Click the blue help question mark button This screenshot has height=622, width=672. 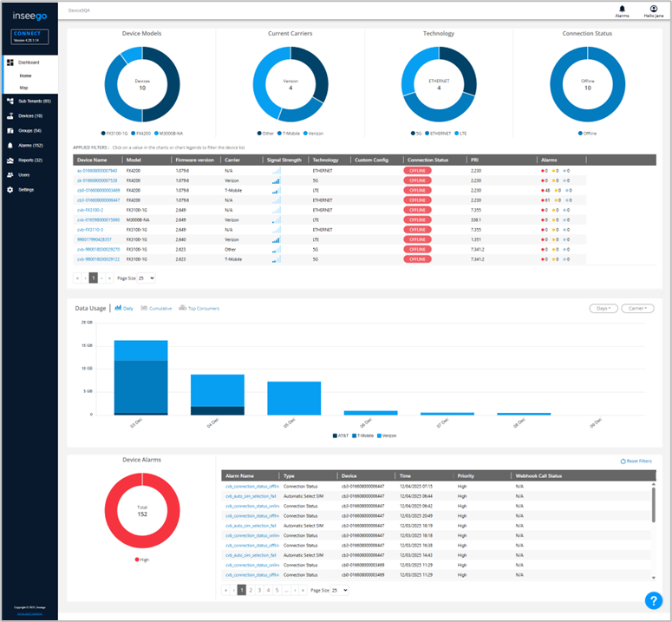point(654,600)
